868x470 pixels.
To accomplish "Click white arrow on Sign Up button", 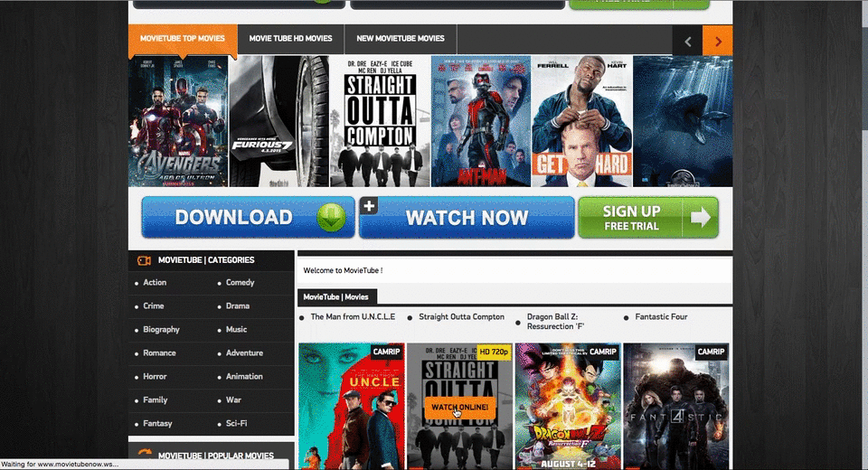I will point(700,218).
